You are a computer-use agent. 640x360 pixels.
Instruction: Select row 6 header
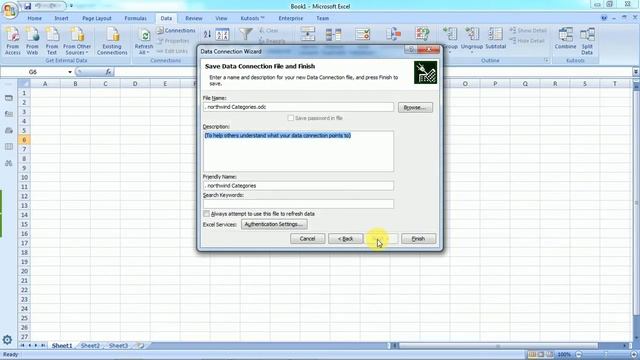click(24, 140)
